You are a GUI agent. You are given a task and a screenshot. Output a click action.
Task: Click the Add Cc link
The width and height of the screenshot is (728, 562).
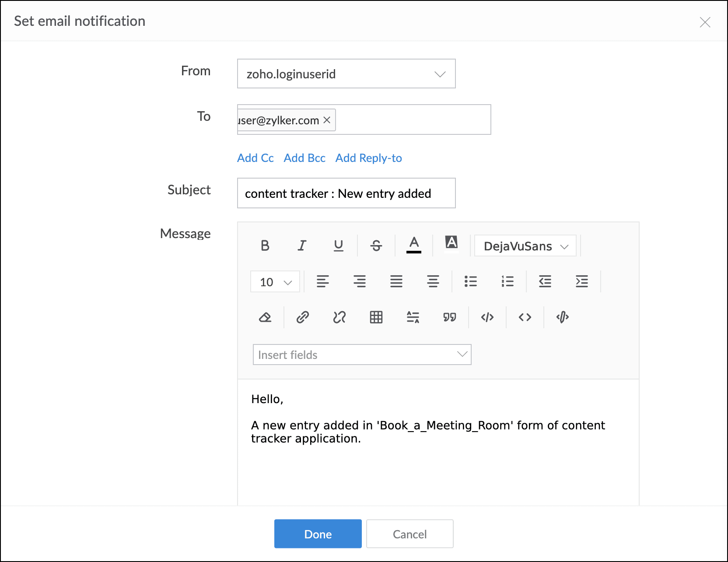(255, 158)
